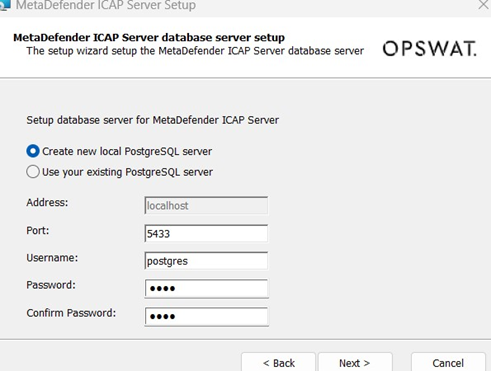
Task: Click the OPSWAT logo in the header
Action: point(430,49)
